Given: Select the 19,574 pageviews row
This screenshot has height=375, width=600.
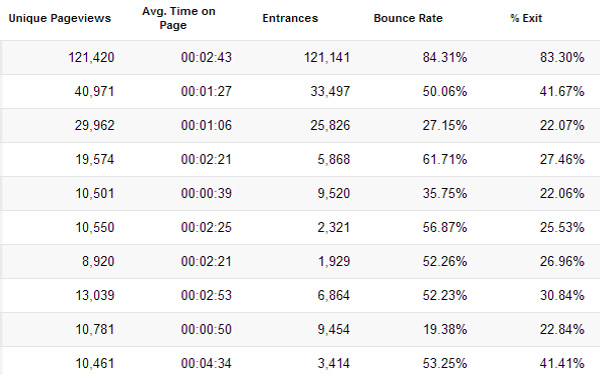Looking at the screenshot, I should [x=300, y=160].
